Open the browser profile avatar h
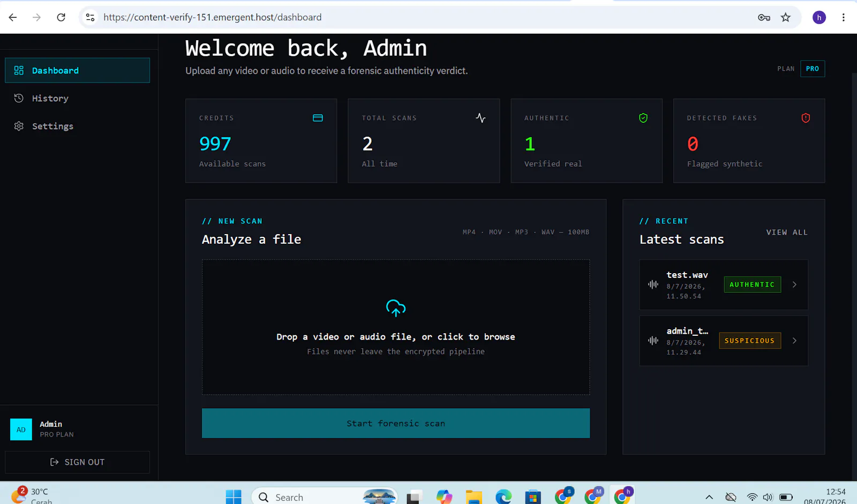Screen dimensions: 857x504 pos(819,17)
